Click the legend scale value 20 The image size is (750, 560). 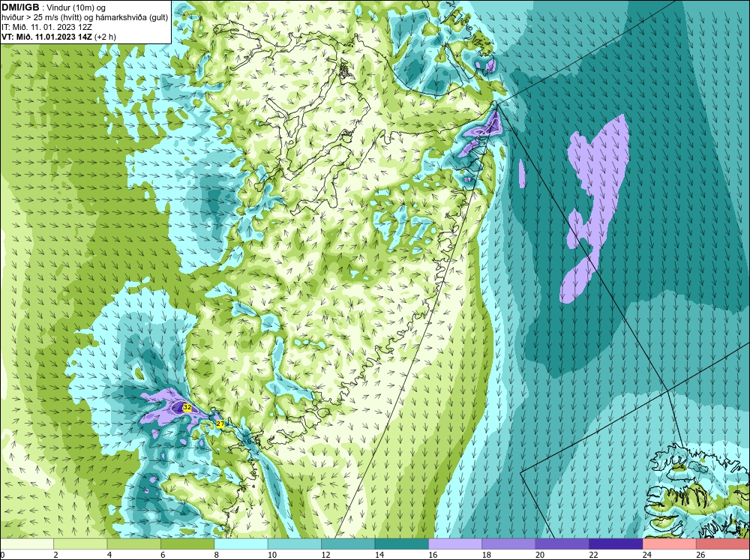coord(540,555)
